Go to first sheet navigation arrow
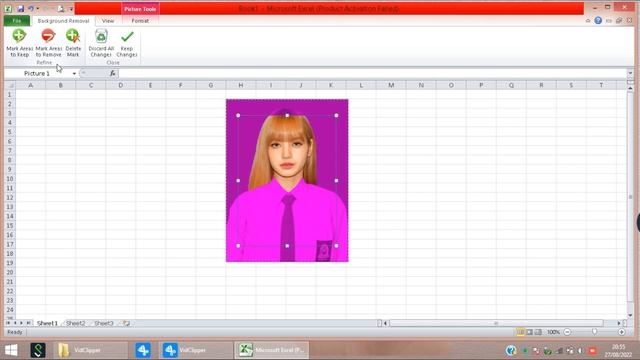The width and height of the screenshot is (640, 360). [x=8, y=323]
